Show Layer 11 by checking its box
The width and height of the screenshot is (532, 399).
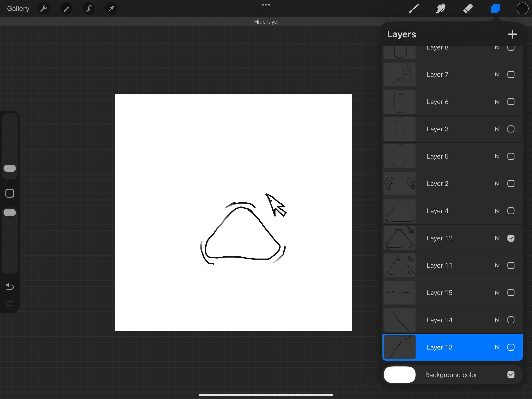(511, 265)
